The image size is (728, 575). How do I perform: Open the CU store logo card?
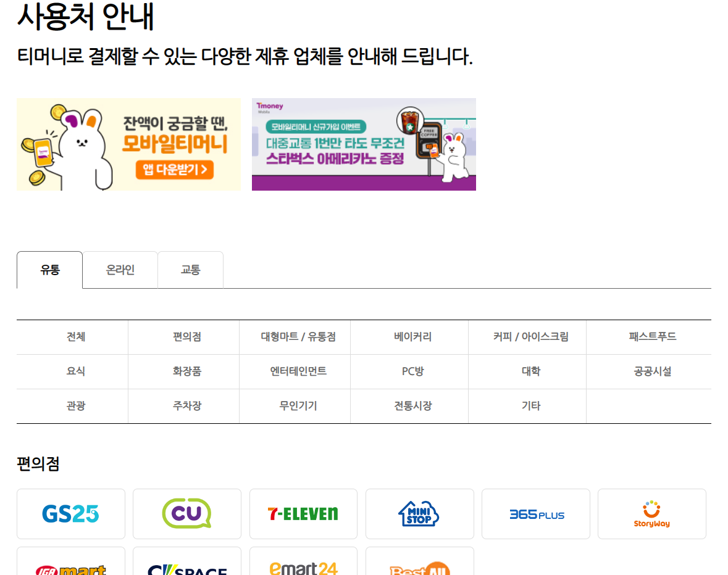(x=187, y=514)
